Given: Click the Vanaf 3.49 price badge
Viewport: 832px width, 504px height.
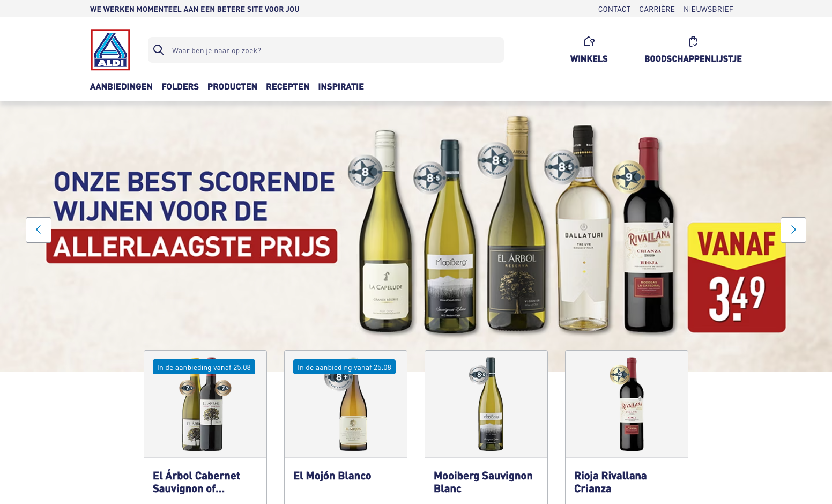Looking at the screenshot, I should [x=737, y=278].
